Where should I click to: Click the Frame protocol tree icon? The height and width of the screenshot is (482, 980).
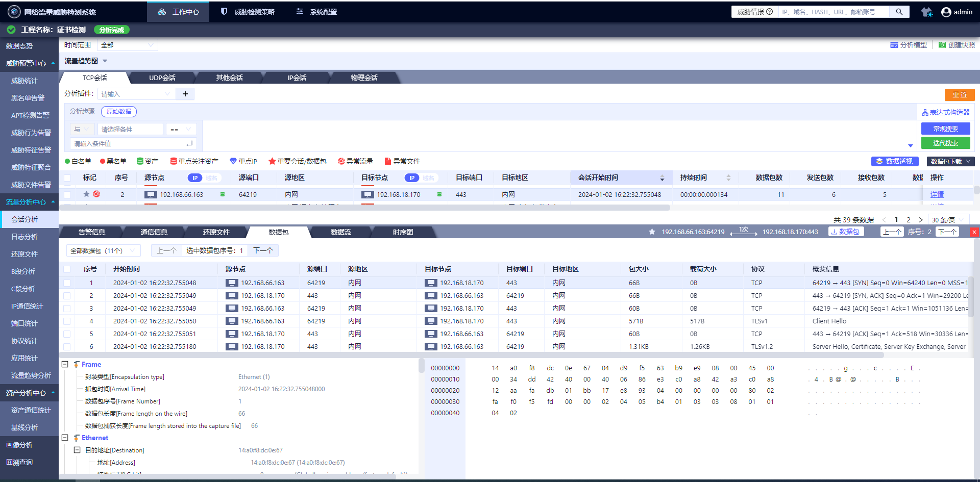(77, 364)
